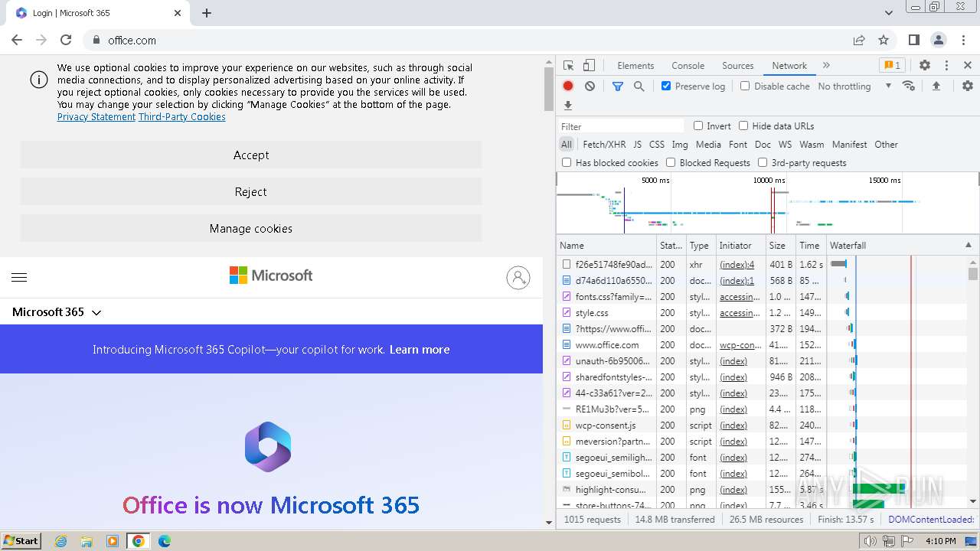Open DevTools settings gear
This screenshot has height=551, width=980.
click(x=925, y=66)
